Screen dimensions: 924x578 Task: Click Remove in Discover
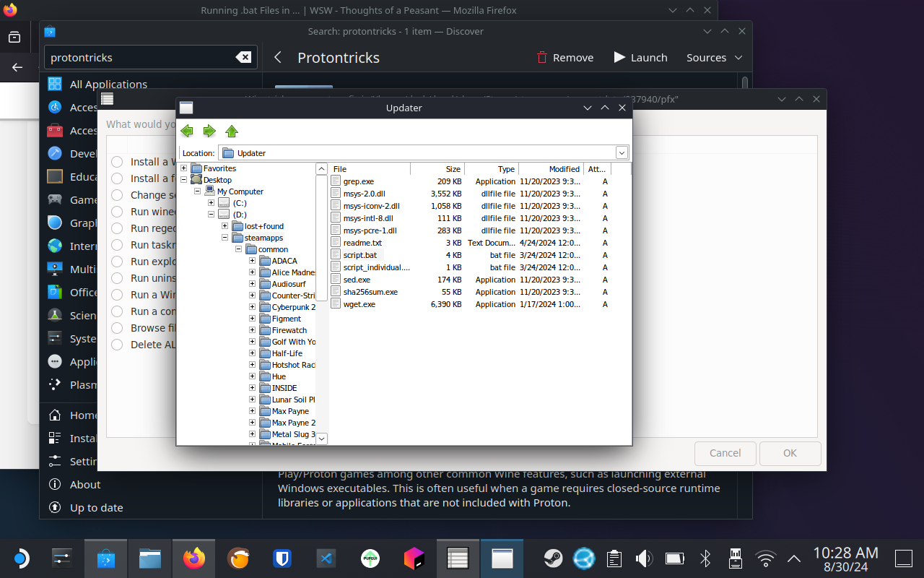click(565, 58)
